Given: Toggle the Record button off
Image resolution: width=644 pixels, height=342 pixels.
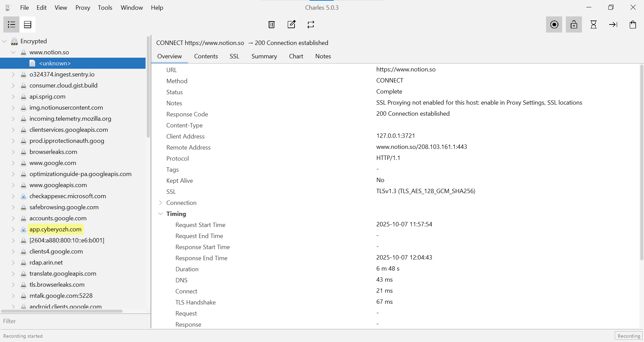Looking at the screenshot, I should (x=554, y=24).
